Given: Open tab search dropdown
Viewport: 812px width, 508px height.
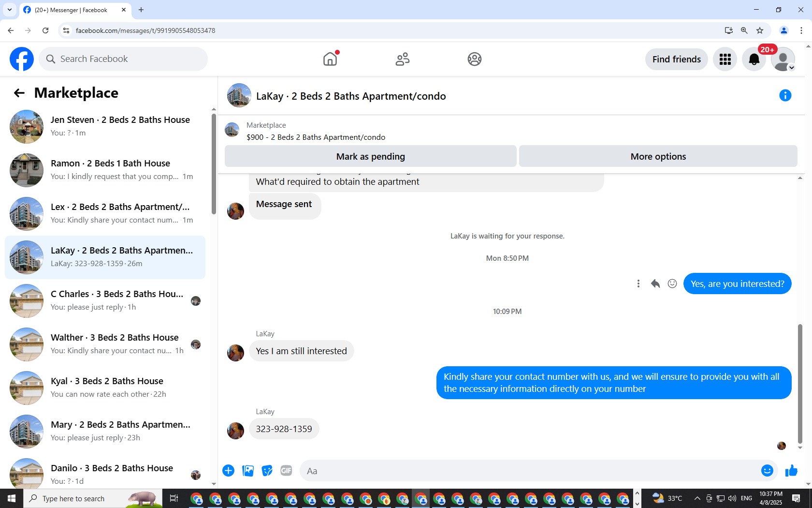Looking at the screenshot, I should [10, 10].
